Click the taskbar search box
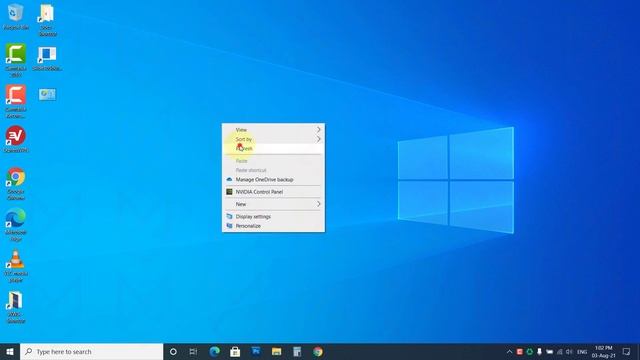This screenshot has height=360, width=640. click(x=91, y=351)
